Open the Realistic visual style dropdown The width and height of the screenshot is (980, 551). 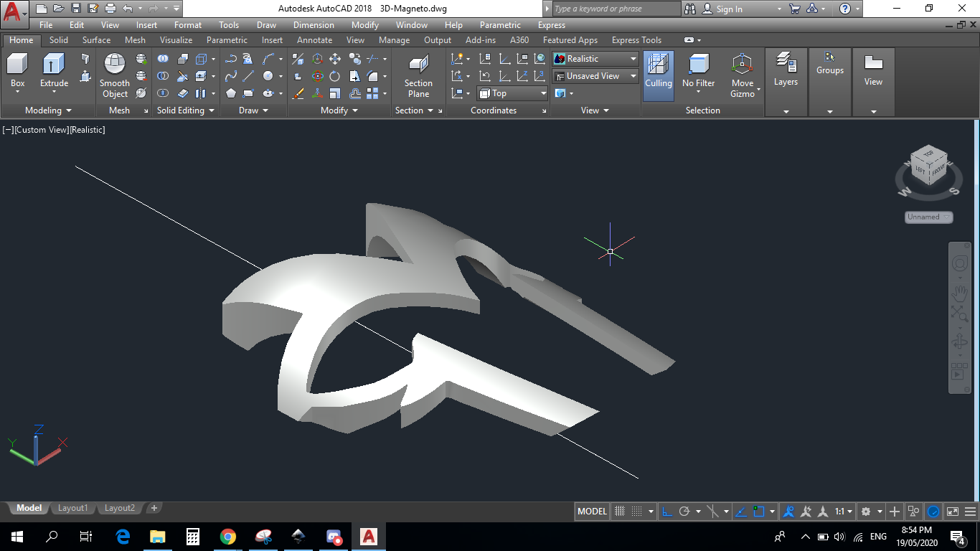595,59
